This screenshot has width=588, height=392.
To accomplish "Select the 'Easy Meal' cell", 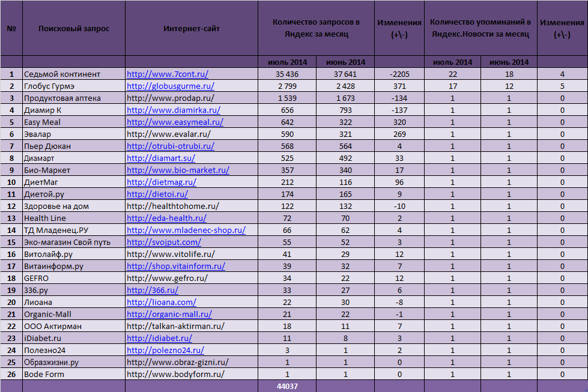I will pyautogui.click(x=74, y=122).
